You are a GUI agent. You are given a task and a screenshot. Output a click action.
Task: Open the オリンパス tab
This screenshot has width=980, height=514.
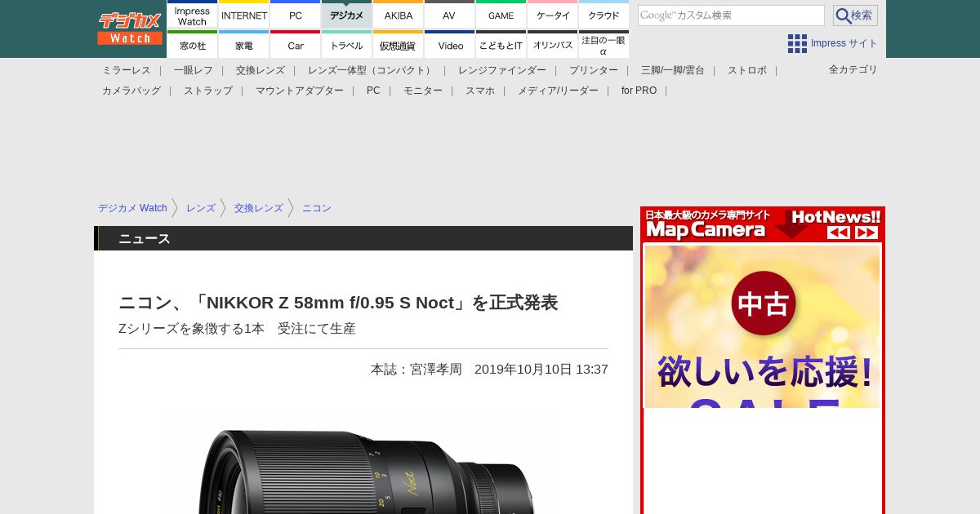tap(553, 45)
